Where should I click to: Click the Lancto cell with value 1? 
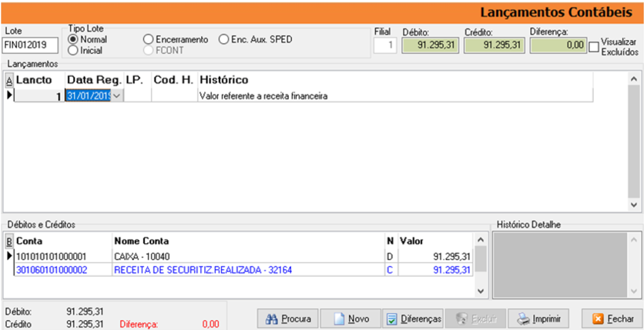[40, 96]
